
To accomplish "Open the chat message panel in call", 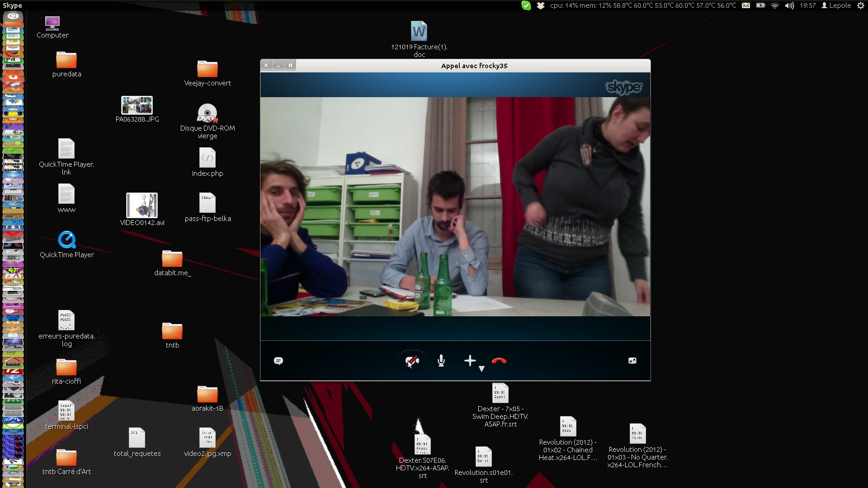I will 278,361.
